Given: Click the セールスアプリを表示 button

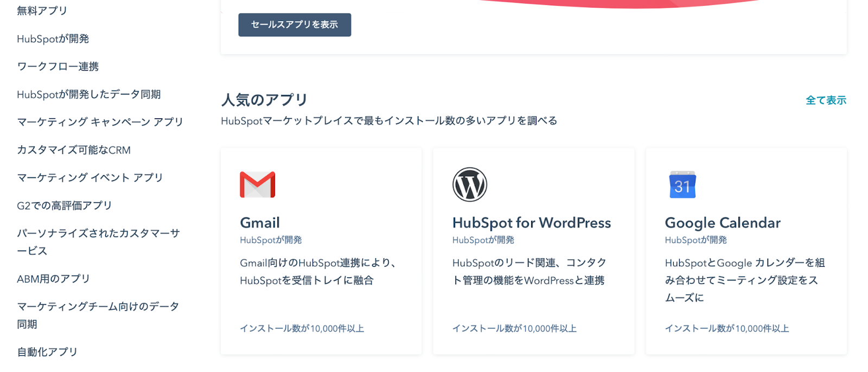Looking at the screenshot, I should point(295,25).
